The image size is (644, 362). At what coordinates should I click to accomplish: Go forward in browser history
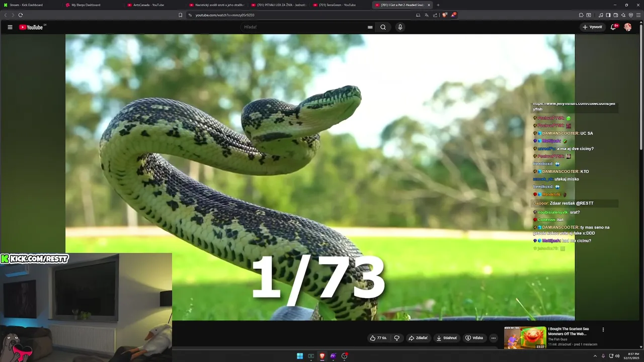pyautogui.click(x=13, y=15)
